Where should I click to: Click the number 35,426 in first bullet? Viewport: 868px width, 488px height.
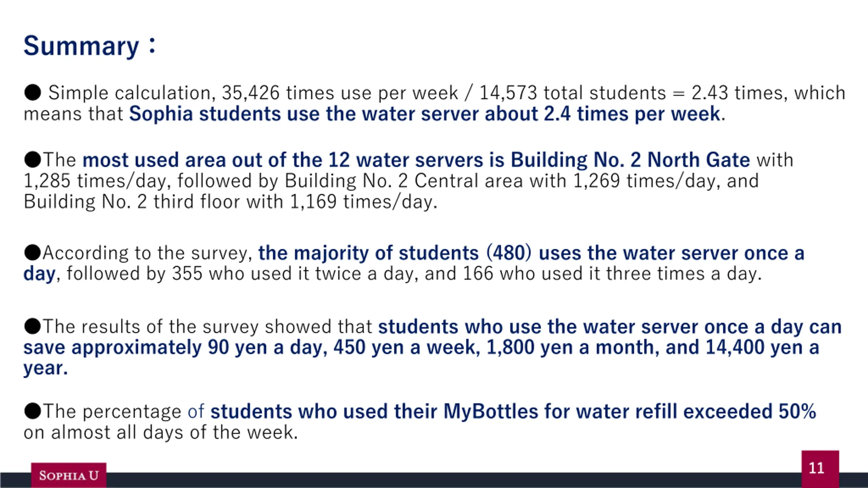pos(251,93)
